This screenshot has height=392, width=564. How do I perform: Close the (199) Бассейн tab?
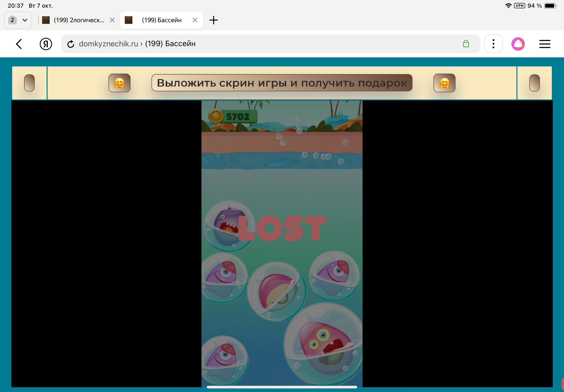pos(195,20)
